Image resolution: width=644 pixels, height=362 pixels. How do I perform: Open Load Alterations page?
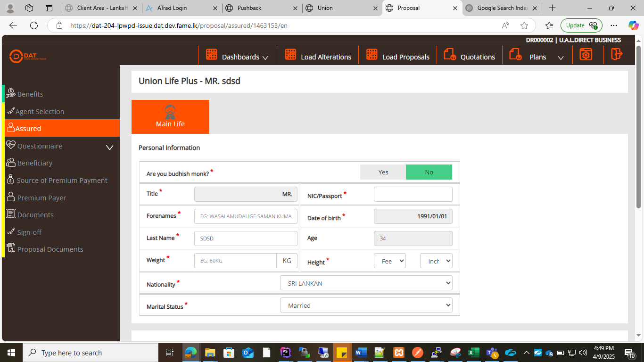point(318,56)
